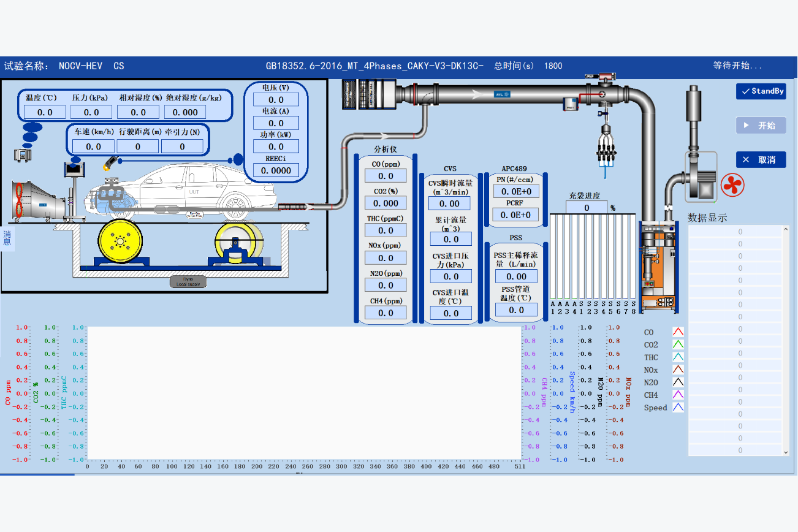Click the 功率(kW) value field
798x532 pixels.
click(276, 146)
